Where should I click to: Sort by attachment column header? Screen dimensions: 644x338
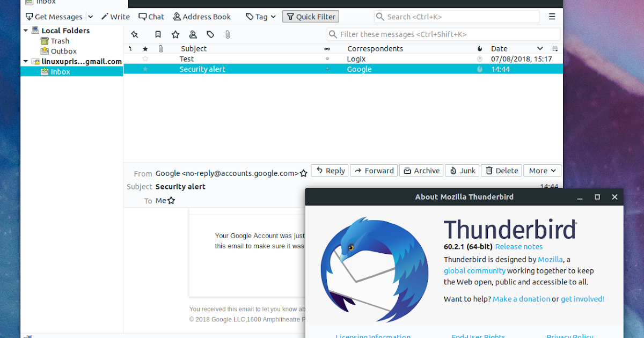[160, 48]
